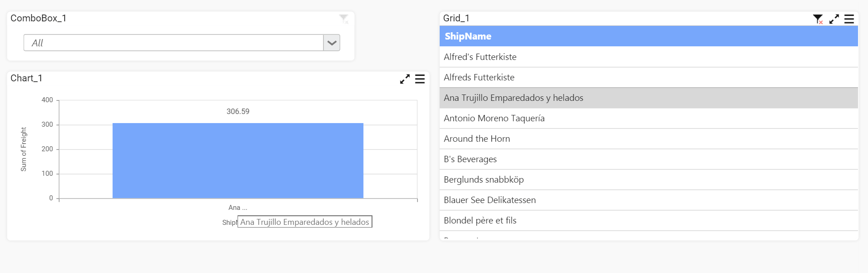Deselect the Ana Trujillo Emparedados y helados row

(x=513, y=98)
